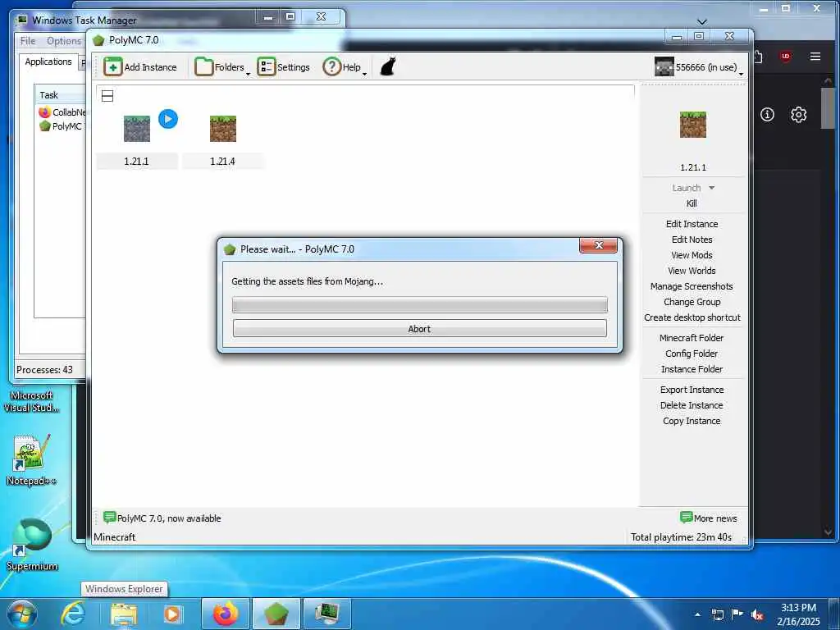The image size is (840, 630).
Task: Click Delete Instance
Action: tap(692, 405)
